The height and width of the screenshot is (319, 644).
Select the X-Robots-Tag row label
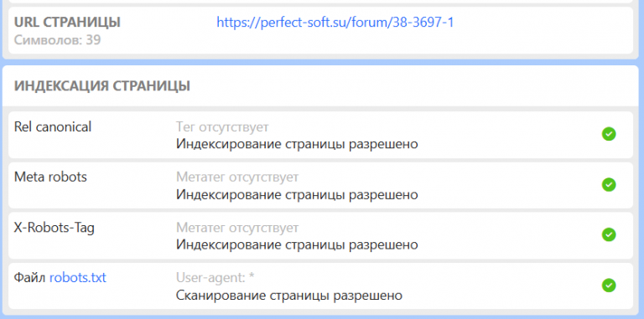[x=55, y=228]
